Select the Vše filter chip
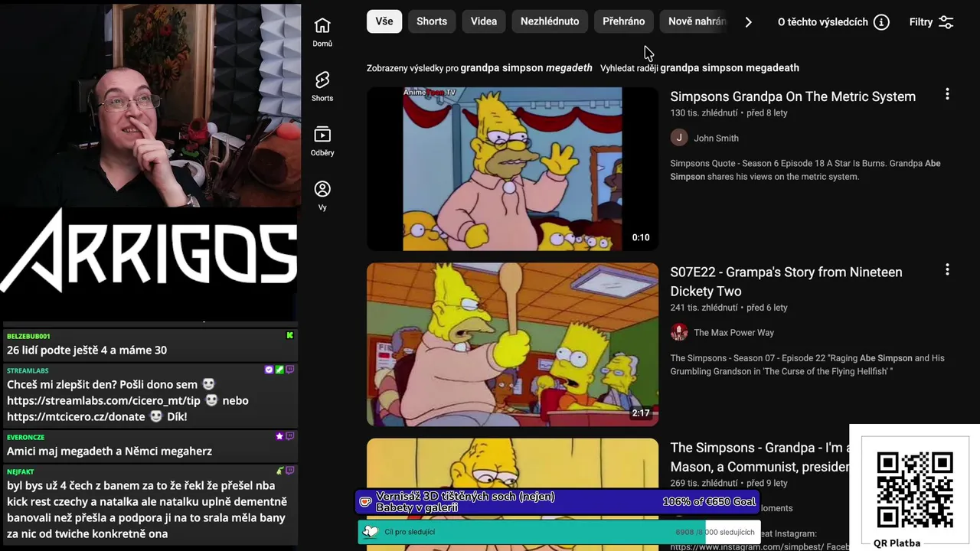 pyautogui.click(x=384, y=21)
